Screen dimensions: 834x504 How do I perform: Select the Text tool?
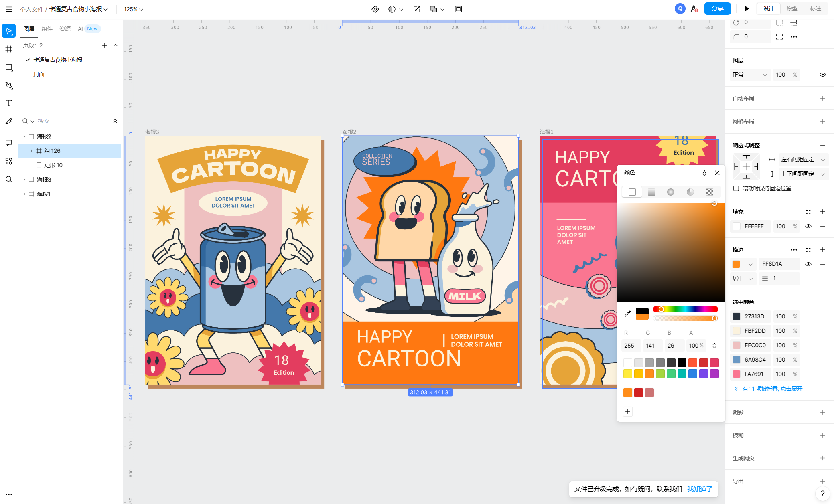[9, 103]
